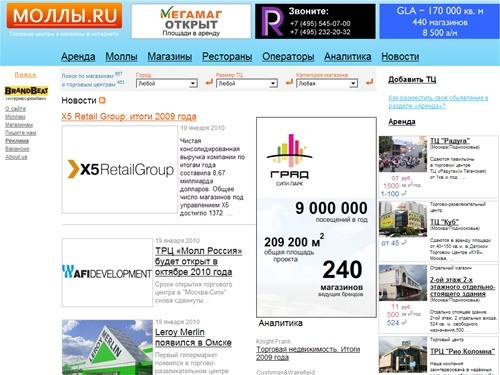This screenshot has width=500, height=375.
Task: Click the Knight Frank source label
Action: click(273, 341)
